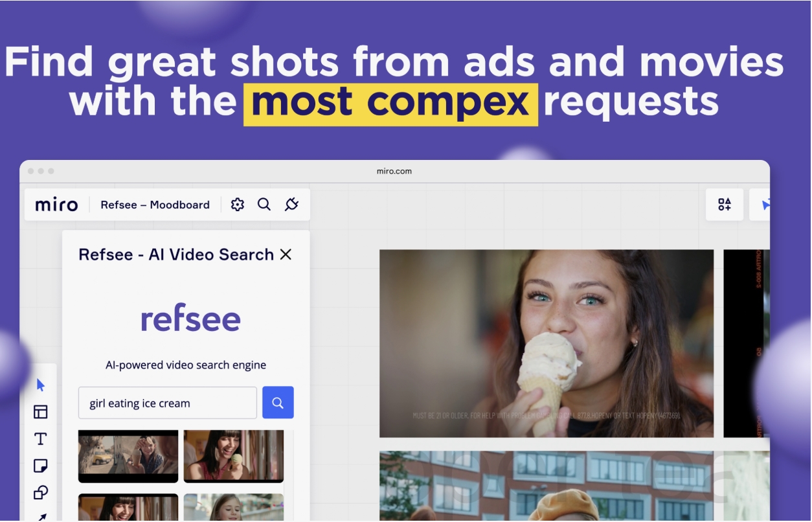Click the miro logo
Image resolution: width=812 pixels, height=522 pixels.
pos(56,205)
